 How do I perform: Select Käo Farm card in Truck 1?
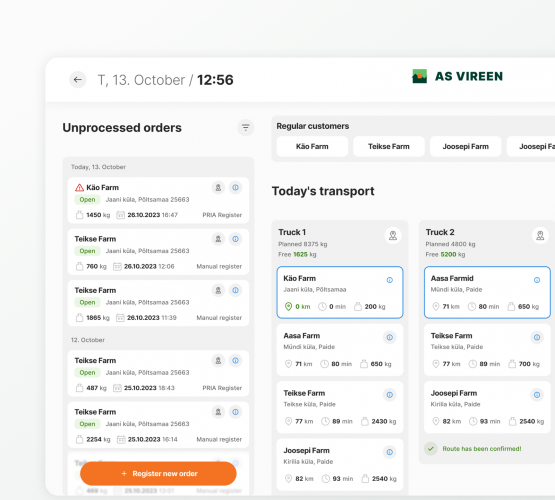point(340,292)
